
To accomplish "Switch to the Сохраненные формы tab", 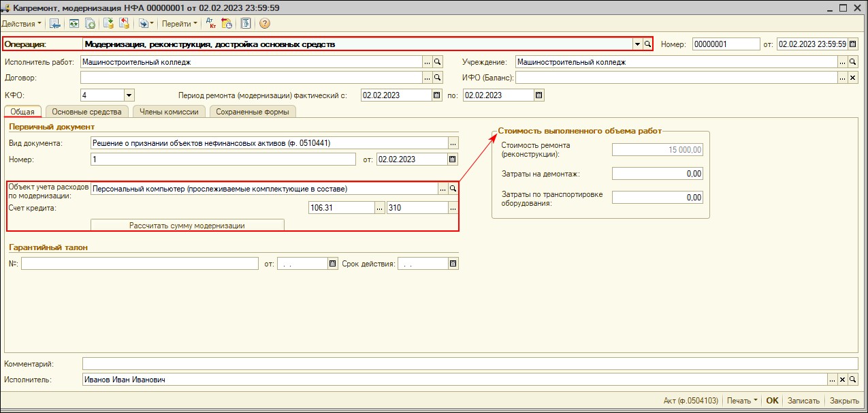I will point(253,112).
